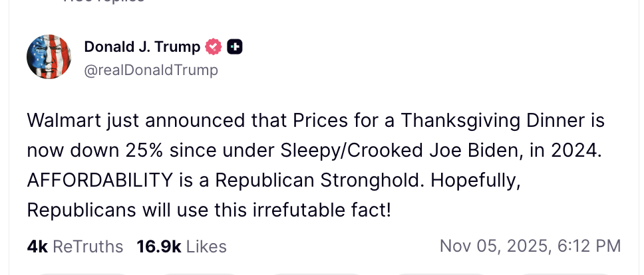Screen dimensions: 644x275
Task: Click the red verified checkmark badge
Action: 214,47
